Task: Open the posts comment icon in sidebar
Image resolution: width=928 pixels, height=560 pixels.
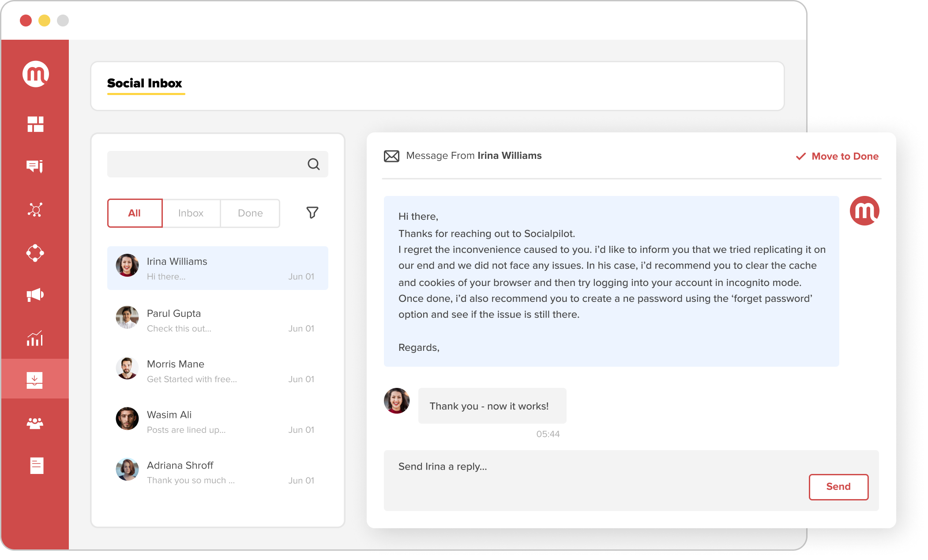Action: tap(35, 166)
